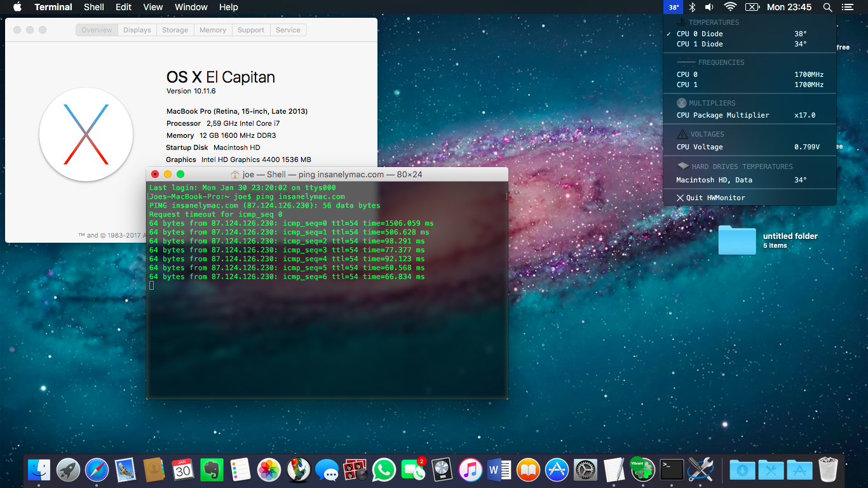Screen dimensions: 868x488
Task: Select CPU Package Multiplier item
Action: pos(750,115)
